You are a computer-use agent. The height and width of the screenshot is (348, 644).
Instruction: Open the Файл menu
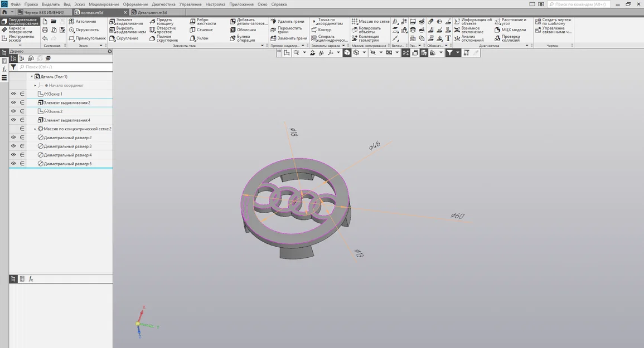tap(16, 4)
